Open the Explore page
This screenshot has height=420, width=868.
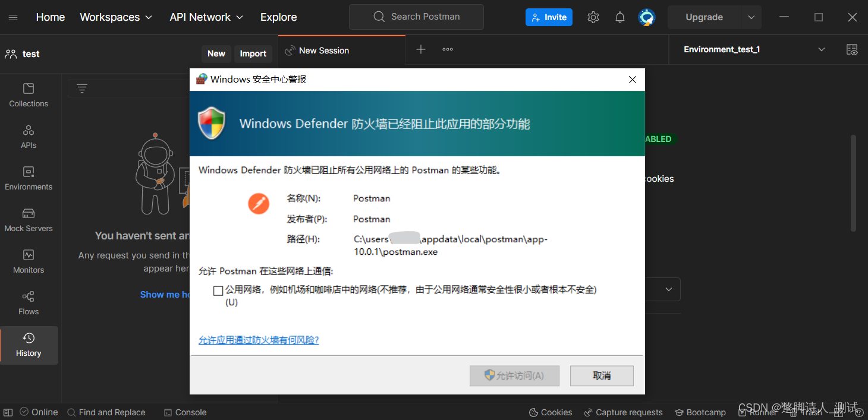278,17
